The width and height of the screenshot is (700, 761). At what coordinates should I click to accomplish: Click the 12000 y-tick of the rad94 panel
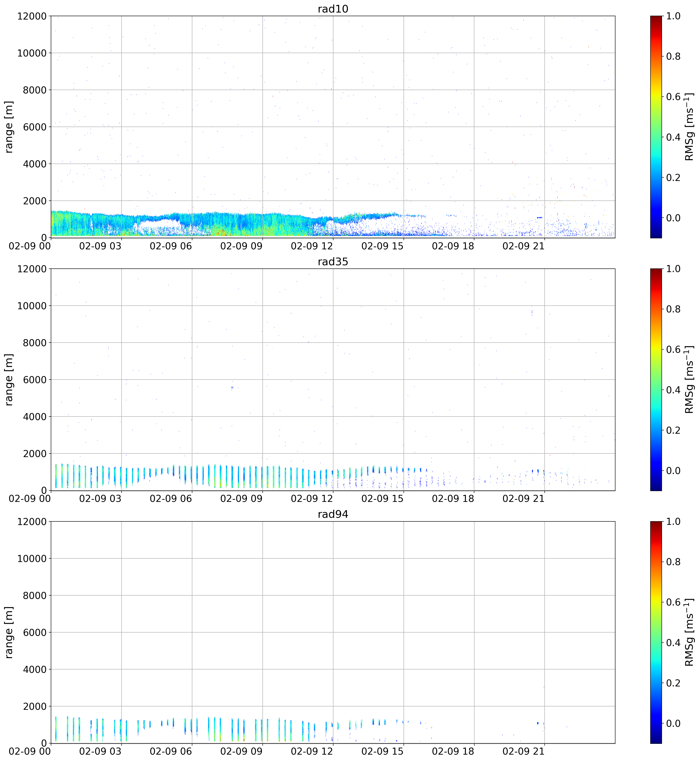(32, 521)
